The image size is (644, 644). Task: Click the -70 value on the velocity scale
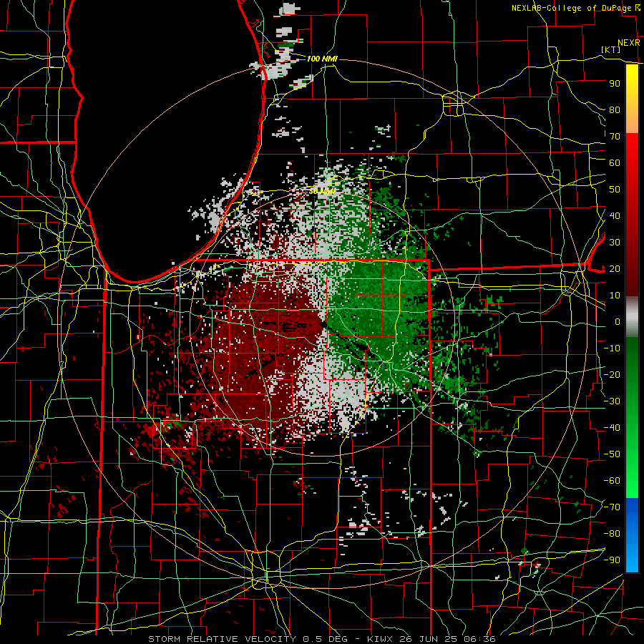coord(612,507)
